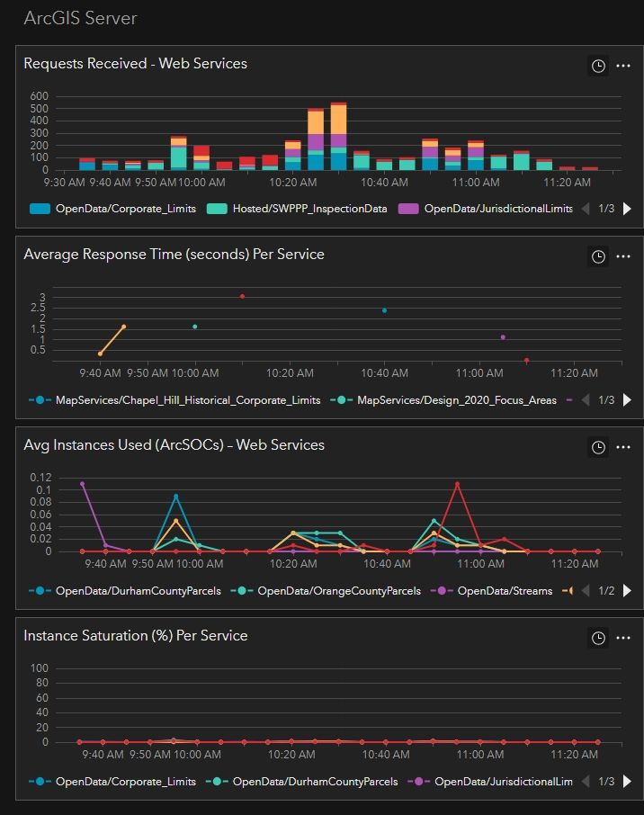
Task: Toggle OpenData/JurisdictionalLimits series in Requests Received legend
Action: [486, 209]
